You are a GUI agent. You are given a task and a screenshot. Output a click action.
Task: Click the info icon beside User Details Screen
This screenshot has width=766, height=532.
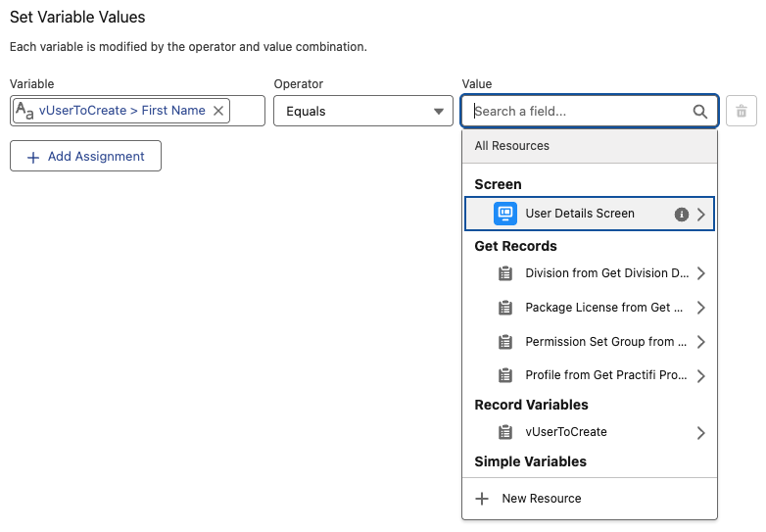coord(682,215)
